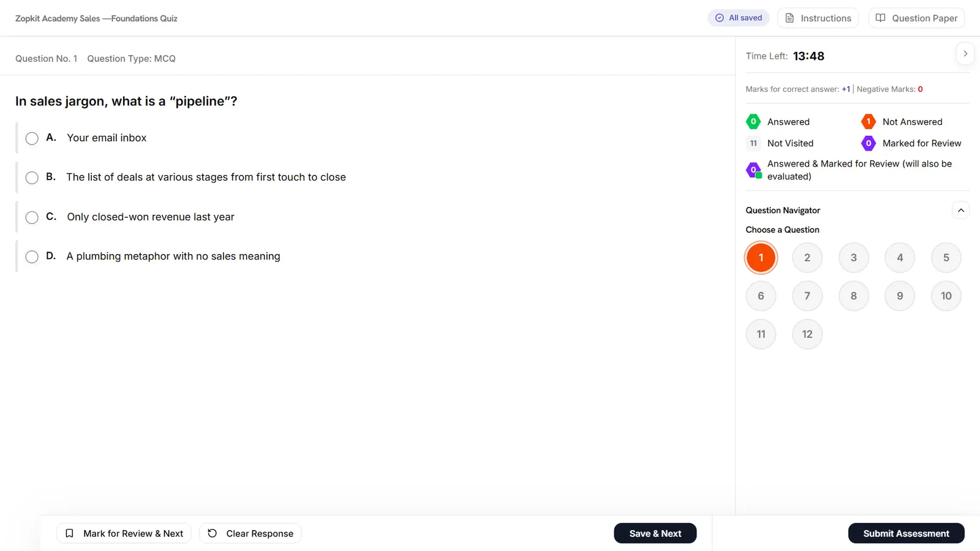980x551 pixels.
Task: Open question 5 from navigator grid
Action: (946, 258)
